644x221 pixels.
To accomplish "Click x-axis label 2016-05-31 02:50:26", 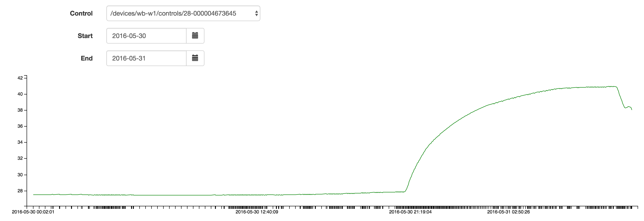I will pos(509,212).
